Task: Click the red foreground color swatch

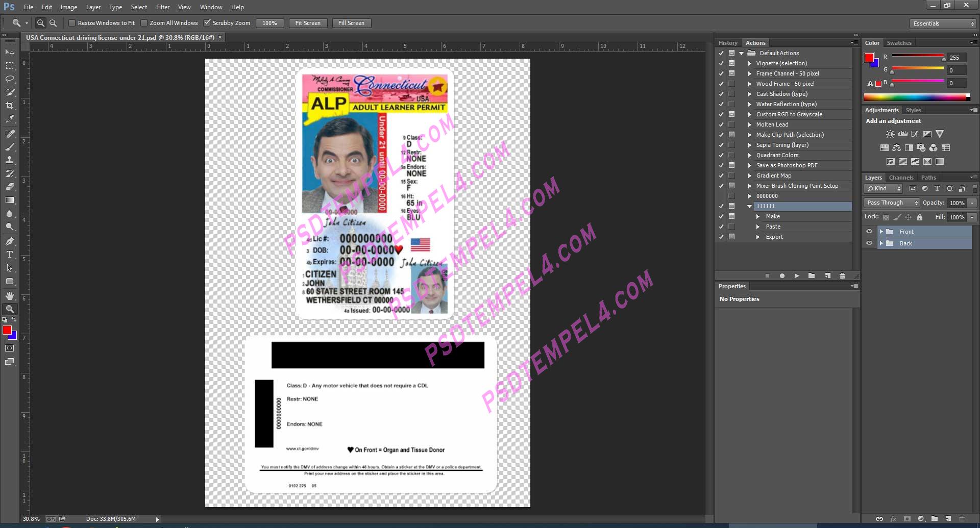Action: [7, 331]
